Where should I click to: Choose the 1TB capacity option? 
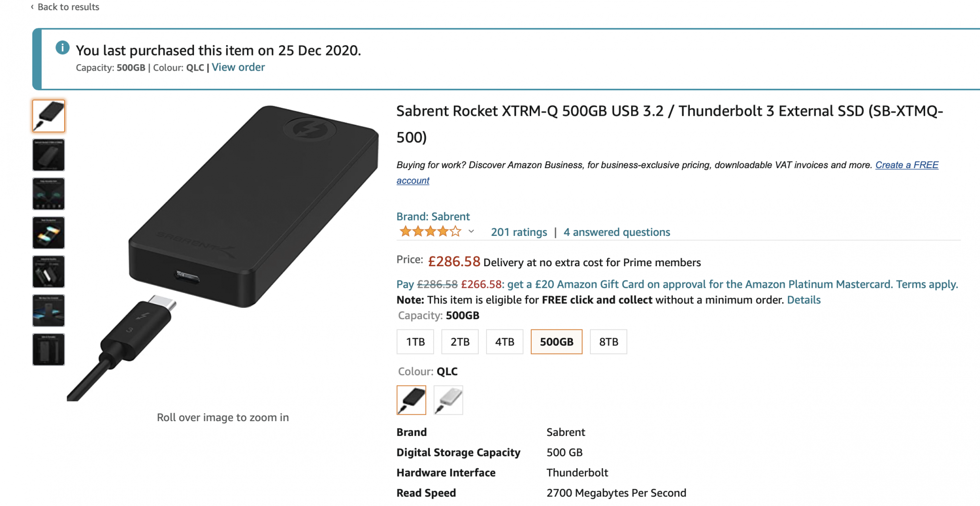point(415,342)
